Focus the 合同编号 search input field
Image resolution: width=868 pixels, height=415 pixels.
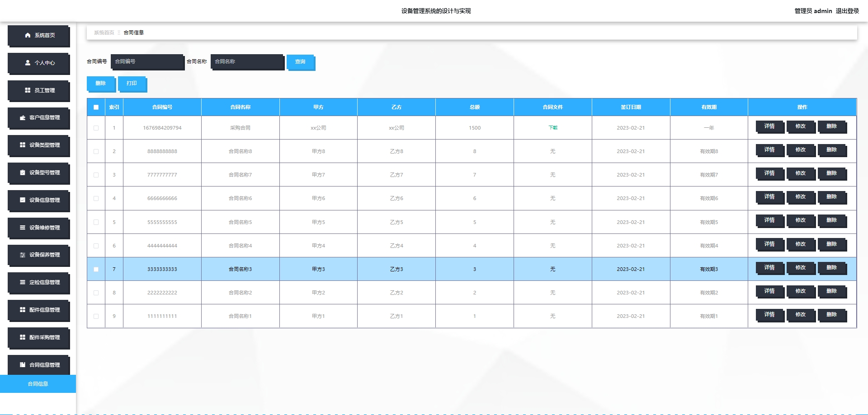pos(147,62)
